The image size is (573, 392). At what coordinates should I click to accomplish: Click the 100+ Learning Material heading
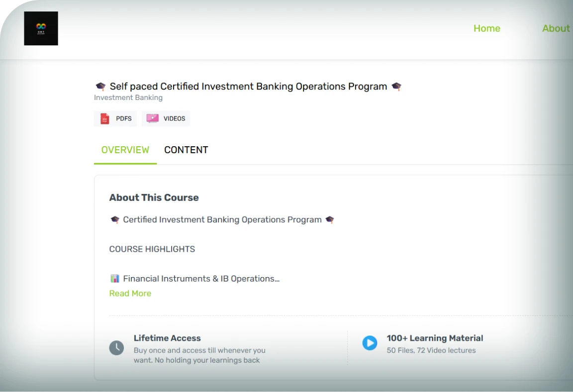tap(435, 338)
